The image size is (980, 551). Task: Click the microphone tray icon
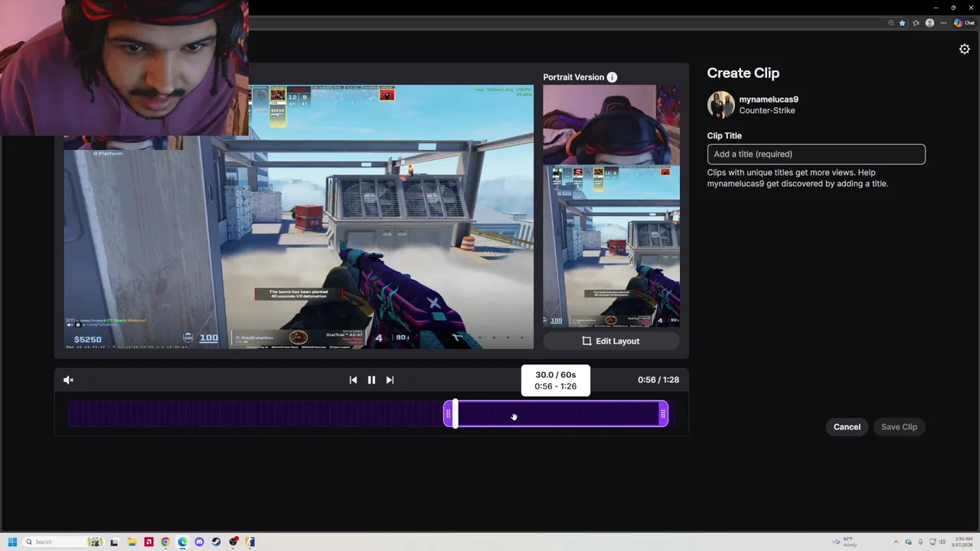[920, 542]
